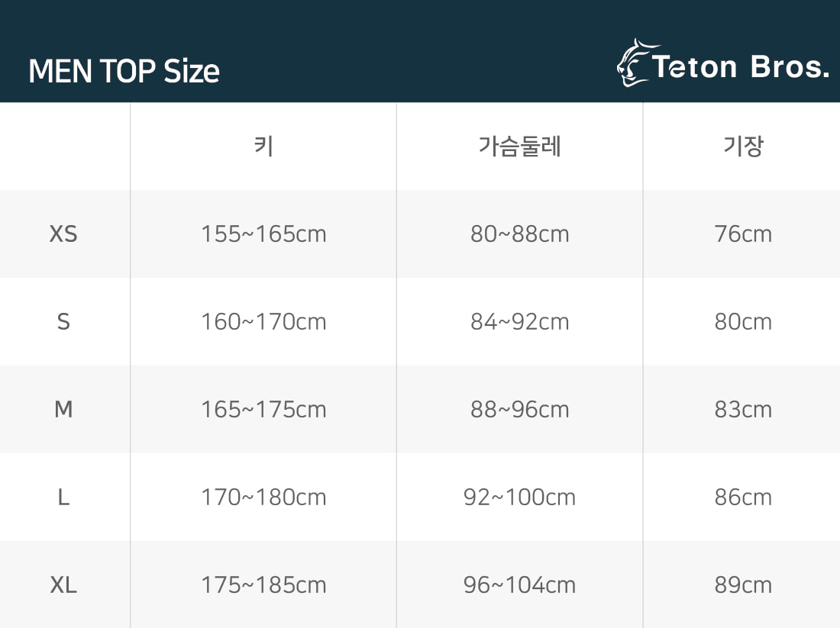Click the 89cm length cell

click(x=742, y=585)
